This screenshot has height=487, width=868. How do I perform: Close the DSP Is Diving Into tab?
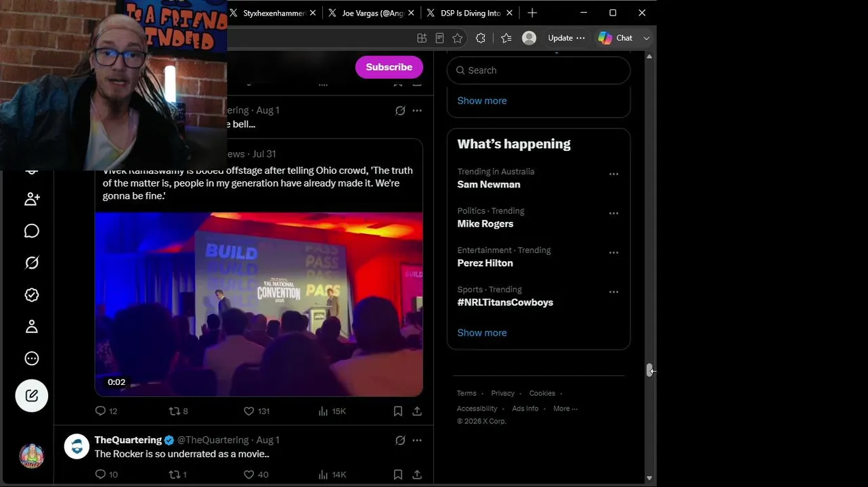(510, 13)
